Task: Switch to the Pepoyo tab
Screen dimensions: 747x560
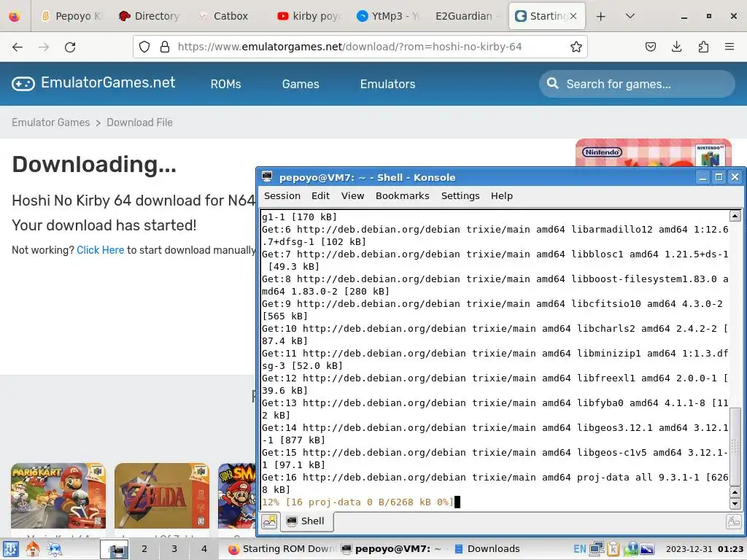Action: coord(71,16)
